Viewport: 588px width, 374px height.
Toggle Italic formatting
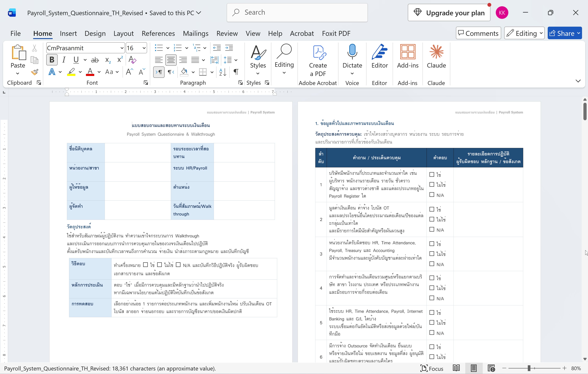64,60
